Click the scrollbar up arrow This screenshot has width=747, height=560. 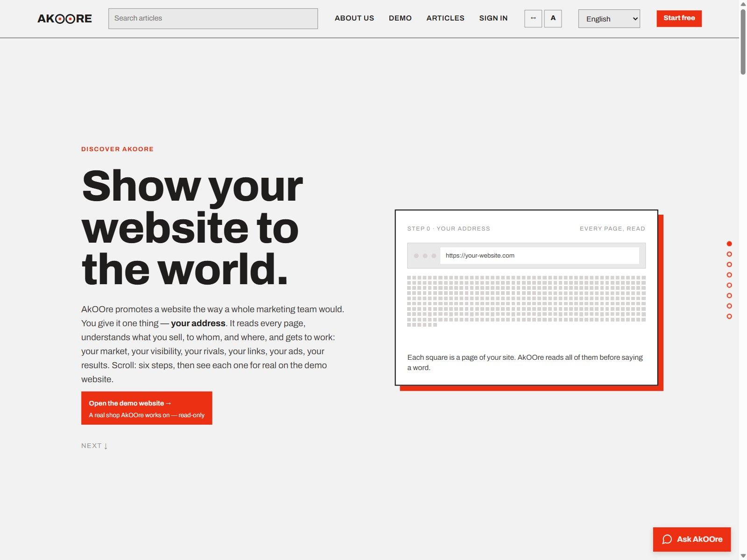click(x=743, y=4)
